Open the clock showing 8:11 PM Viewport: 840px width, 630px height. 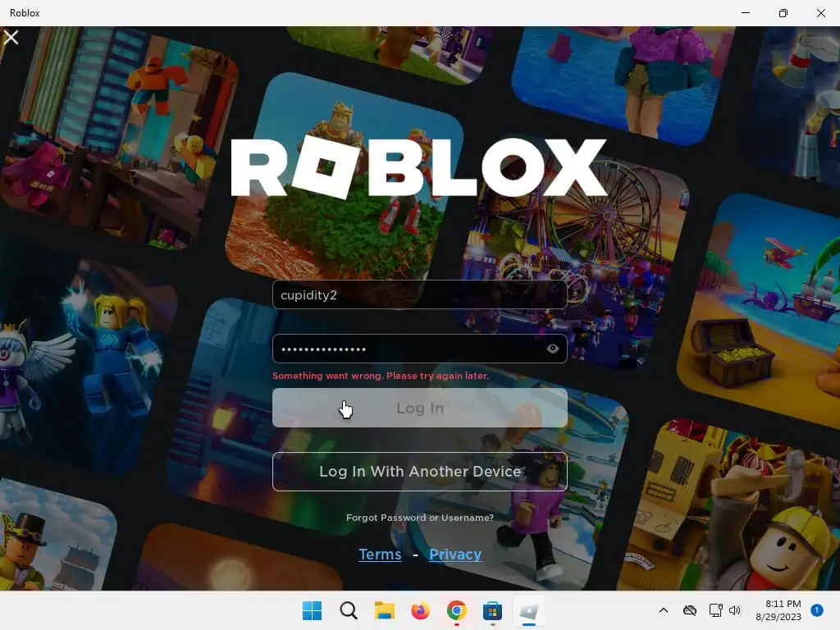(778, 610)
